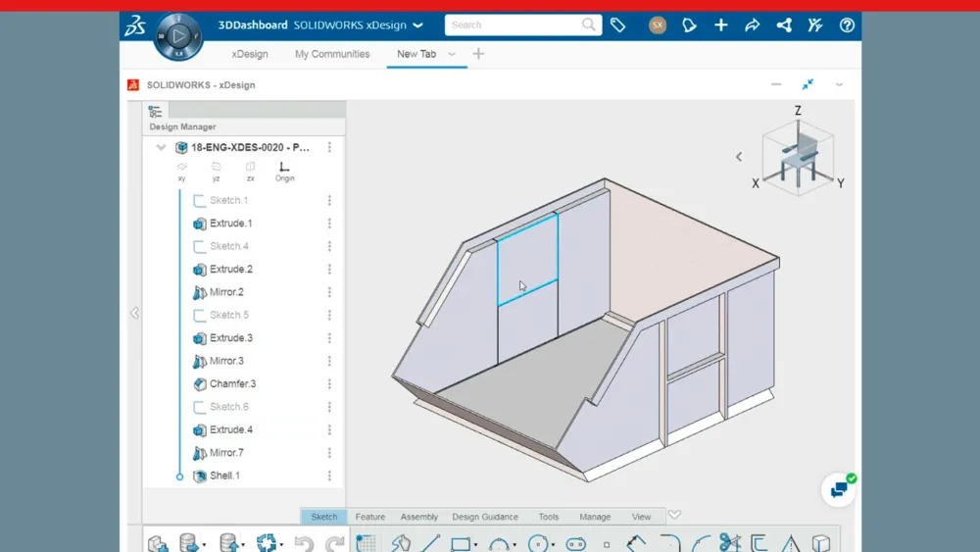Viewport: 980px width, 552px height.
Task: Switch to the xDesign tab
Action: point(249,54)
